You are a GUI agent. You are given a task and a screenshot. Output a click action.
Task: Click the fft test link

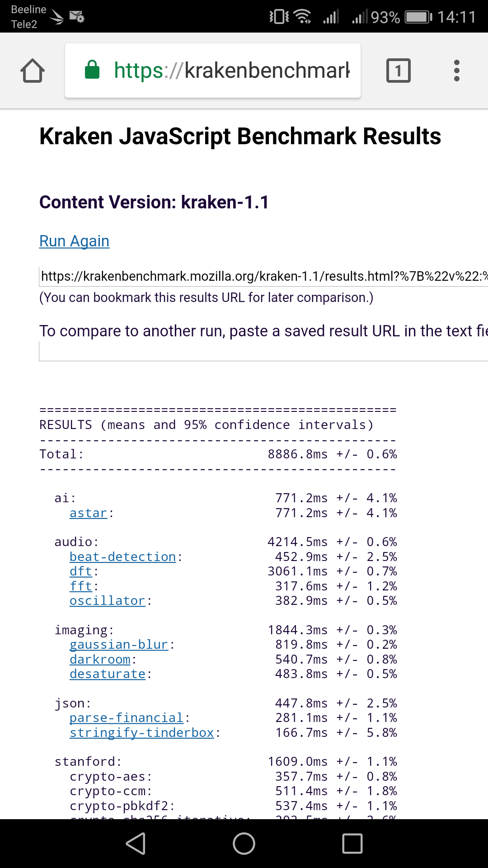pos(81,586)
